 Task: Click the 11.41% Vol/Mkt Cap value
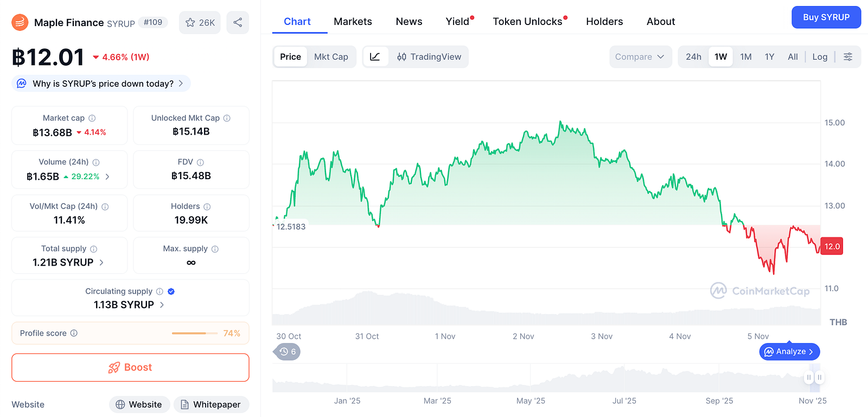(69, 220)
